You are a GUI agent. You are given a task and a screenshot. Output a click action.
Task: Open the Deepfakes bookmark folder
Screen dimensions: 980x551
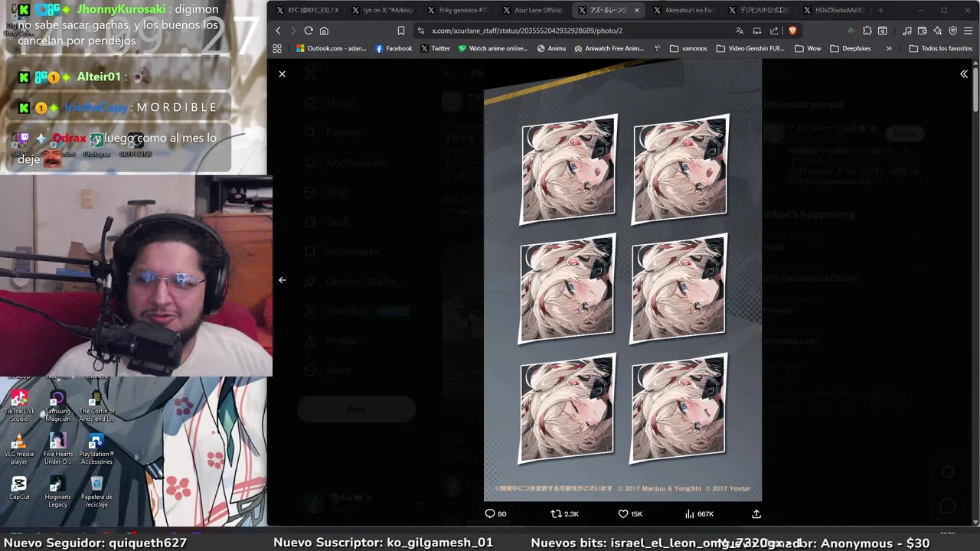tap(850, 48)
